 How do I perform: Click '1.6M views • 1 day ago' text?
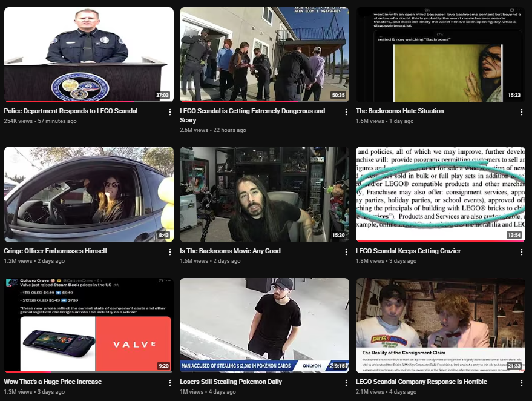(x=384, y=121)
